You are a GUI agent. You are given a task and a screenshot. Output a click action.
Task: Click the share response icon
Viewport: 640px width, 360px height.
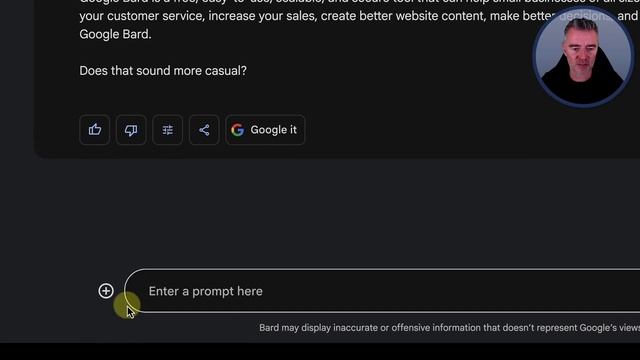click(204, 130)
